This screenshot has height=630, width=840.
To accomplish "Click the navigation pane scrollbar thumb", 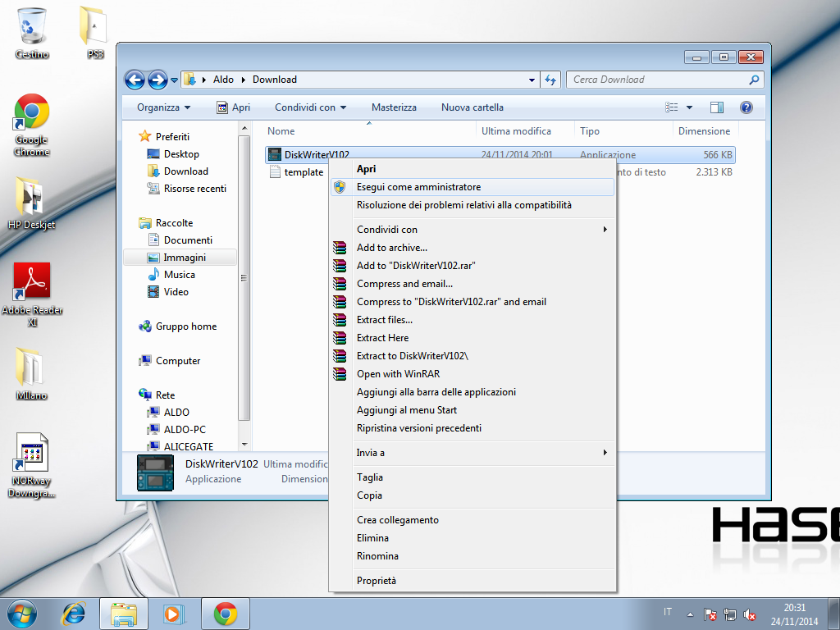I will coord(244,277).
